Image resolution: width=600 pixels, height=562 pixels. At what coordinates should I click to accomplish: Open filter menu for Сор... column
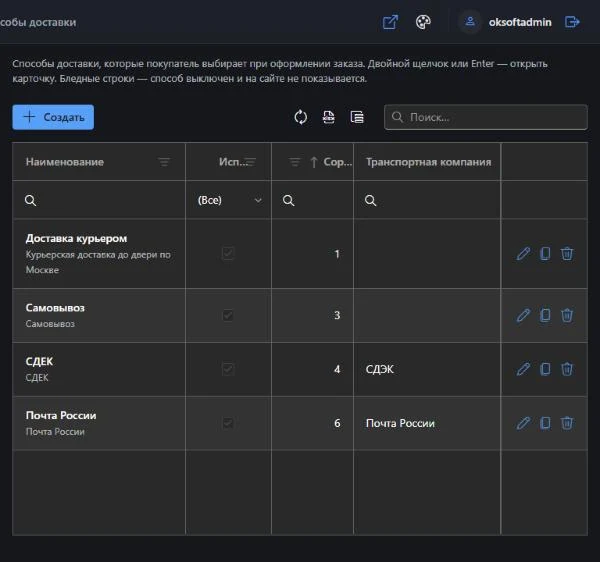tap(295, 162)
